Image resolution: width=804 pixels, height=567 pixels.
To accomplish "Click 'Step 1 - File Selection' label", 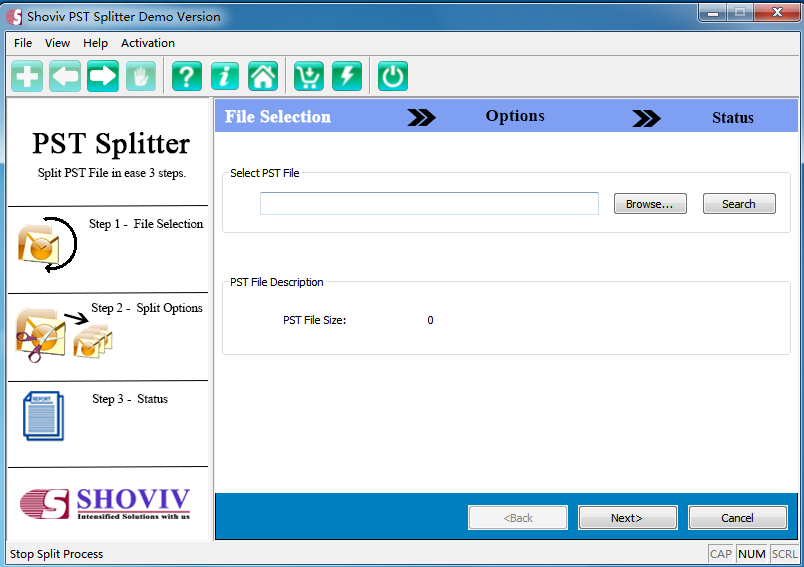I will [x=146, y=224].
